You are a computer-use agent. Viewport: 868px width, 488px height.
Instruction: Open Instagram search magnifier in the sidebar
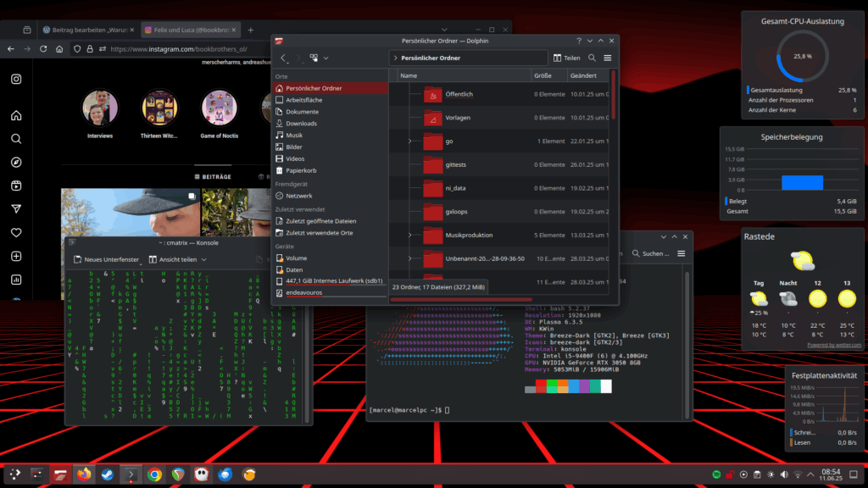[16, 139]
